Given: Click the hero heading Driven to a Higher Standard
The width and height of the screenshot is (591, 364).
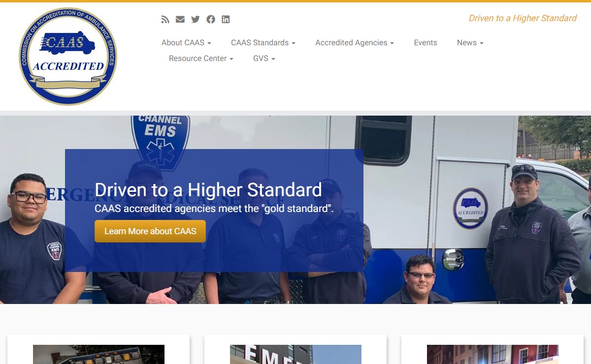Looking at the screenshot, I should [x=208, y=190].
